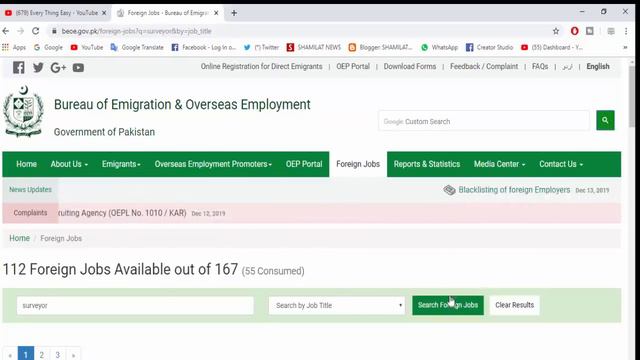Open the YouTube icon in site header
This screenshot has width=640, height=360.
pos(78,68)
